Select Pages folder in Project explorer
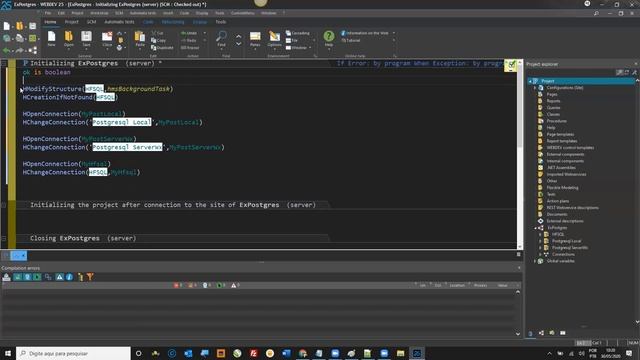The height and width of the screenshot is (360, 640). 552,94
